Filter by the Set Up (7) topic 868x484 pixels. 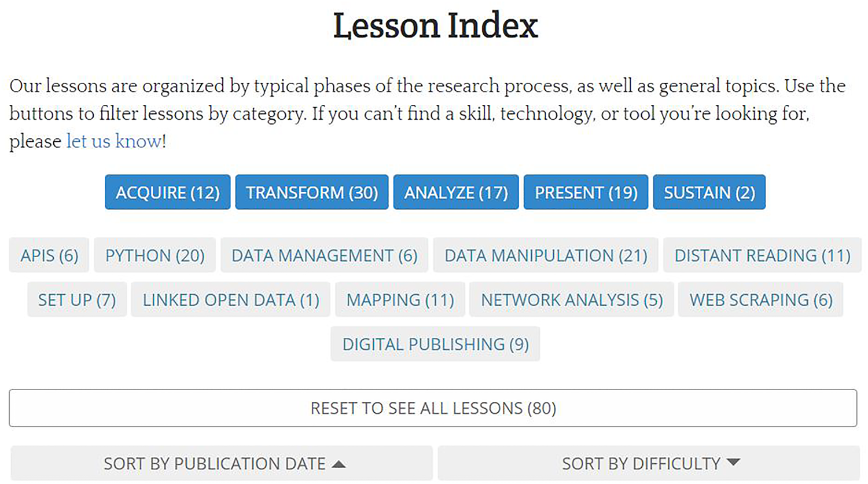(77, 300)
